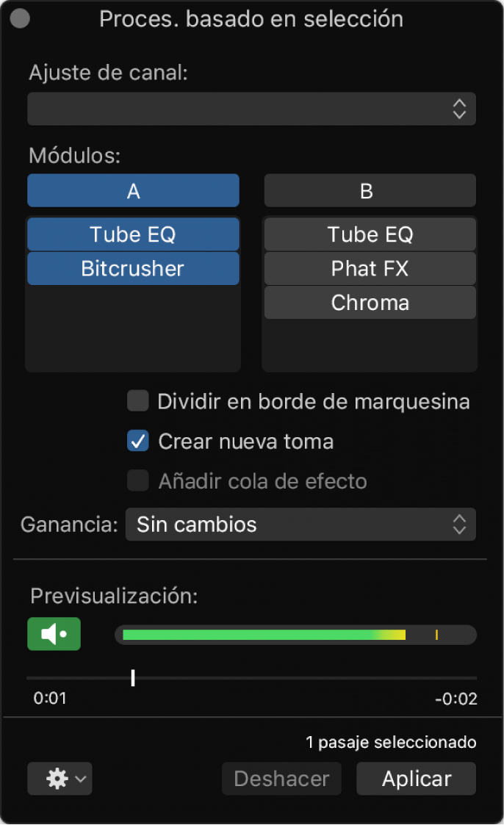504x825 pixels.
Task: Click the Deshacer button
Action: pyautogui.click(x=281, y=779)
